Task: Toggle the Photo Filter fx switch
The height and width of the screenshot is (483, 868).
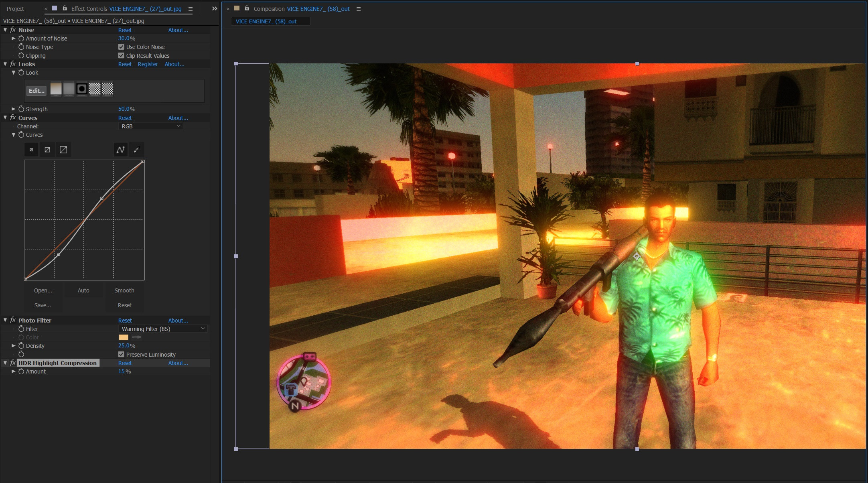Action: 13,320
